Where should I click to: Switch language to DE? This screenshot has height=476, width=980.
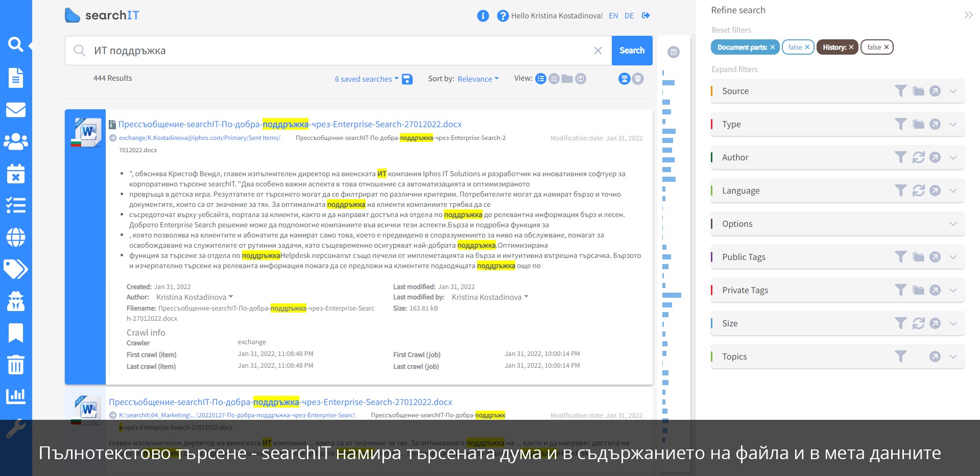(629, 16)
